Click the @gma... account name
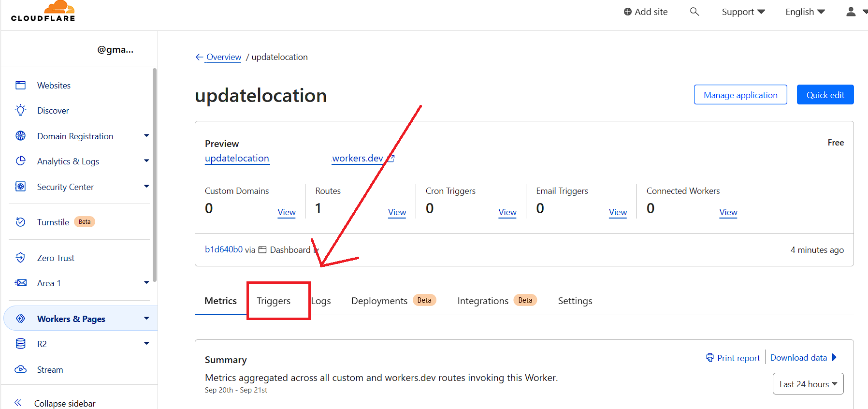 [x=115, y=49]
